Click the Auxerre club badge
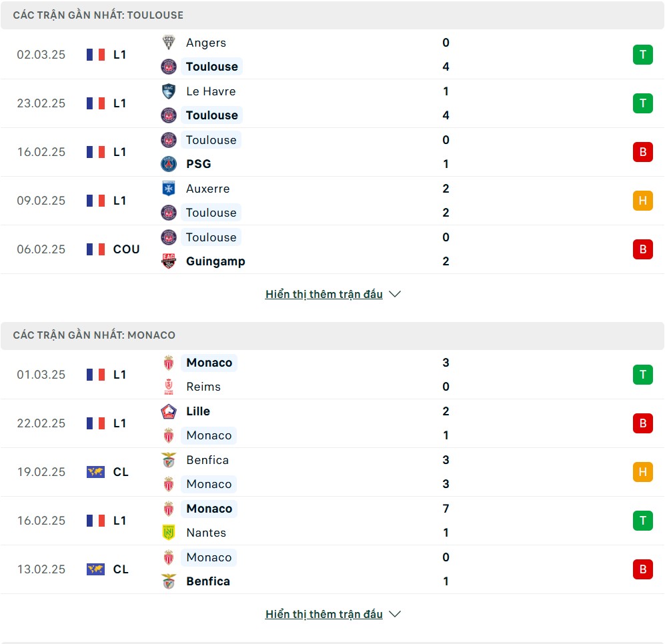This screenshot has width=665, height=644. point(169,189)
